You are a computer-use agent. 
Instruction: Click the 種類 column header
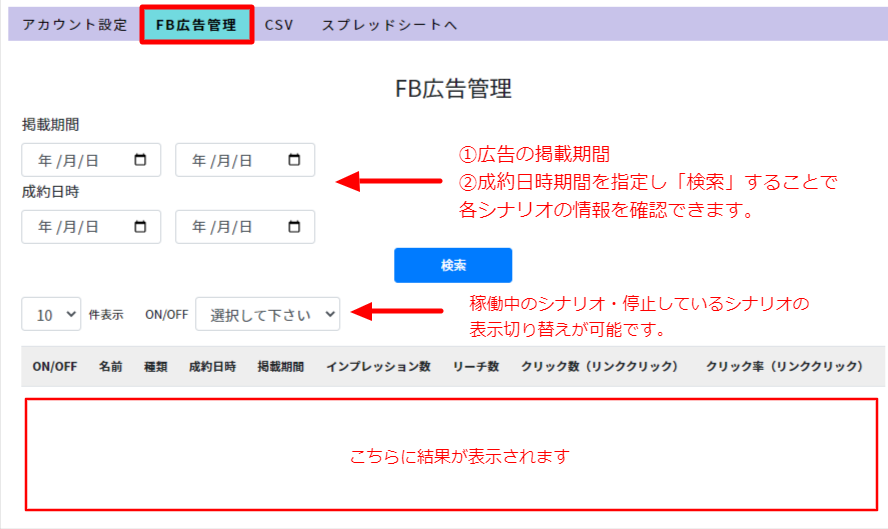coord(156,366)
